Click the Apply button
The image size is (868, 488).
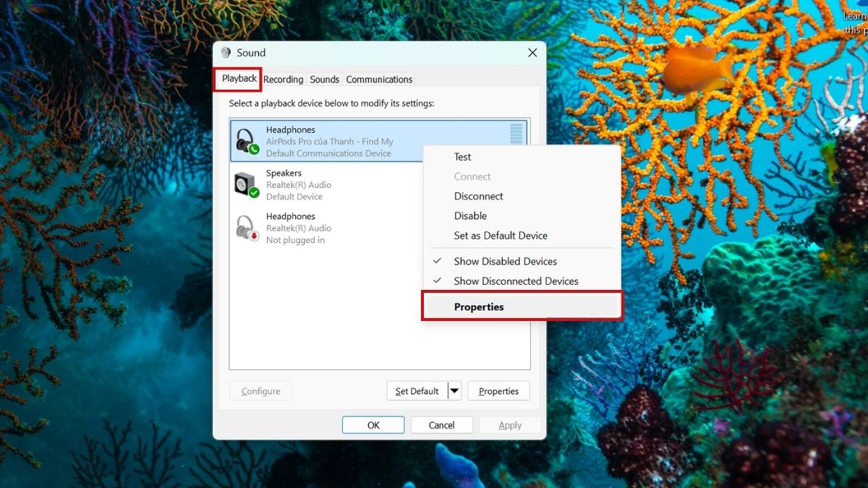[x=510, y=425]
